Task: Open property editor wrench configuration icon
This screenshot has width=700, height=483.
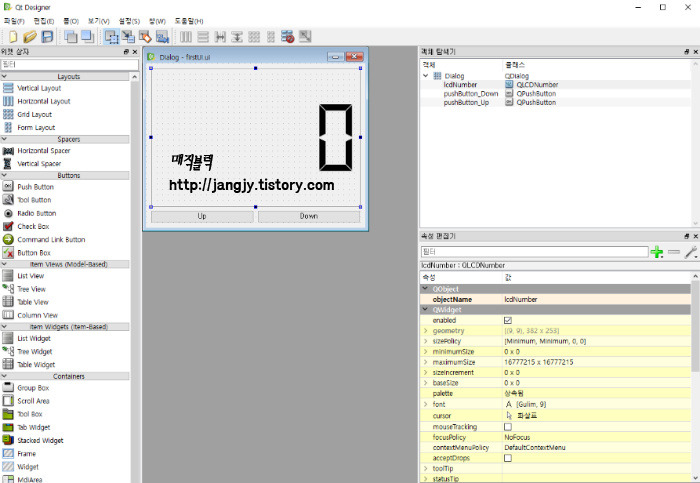Action: (691, 252)
